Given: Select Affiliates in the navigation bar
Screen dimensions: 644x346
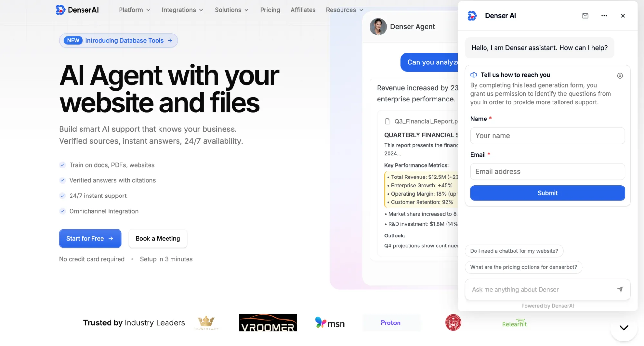Looking at the screenshot, I should [x=303, y=10].
